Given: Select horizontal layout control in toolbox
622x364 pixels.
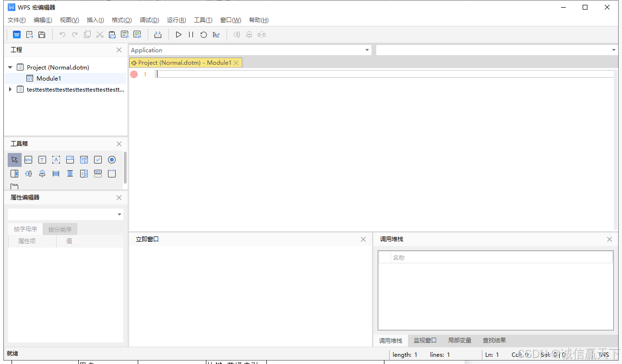Looking at the screenshot, I should (x=28, y=174).
